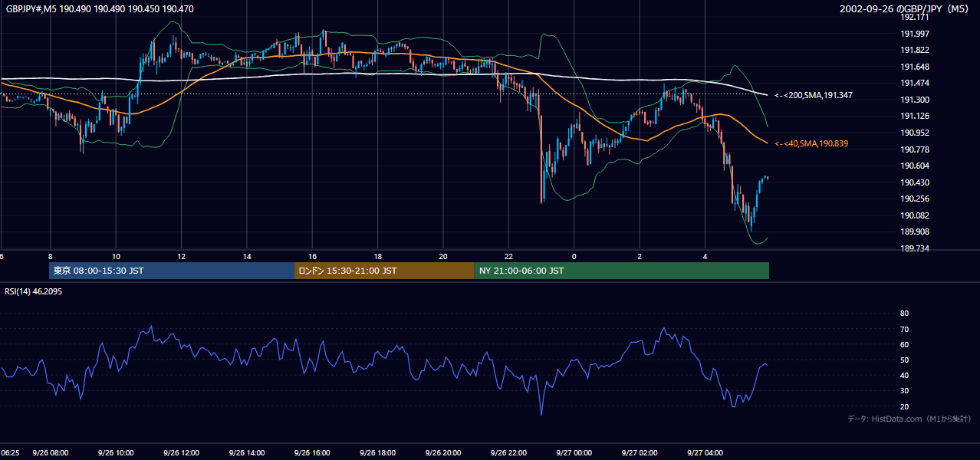Click the 9/26 22:00 date label

pos(508,453)
